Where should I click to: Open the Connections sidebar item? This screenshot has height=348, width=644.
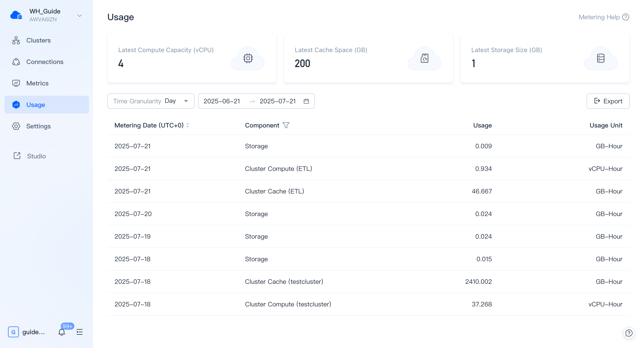[45, 62]
